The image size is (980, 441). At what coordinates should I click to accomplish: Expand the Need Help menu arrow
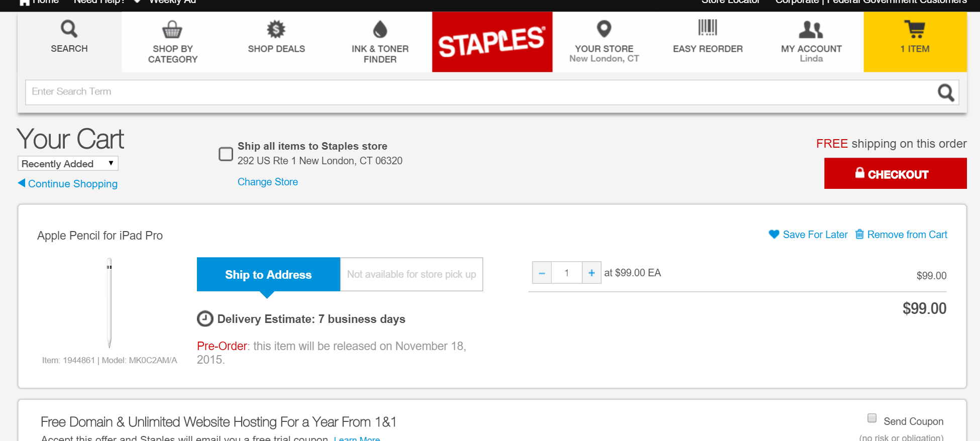click(x=137, y=2)
